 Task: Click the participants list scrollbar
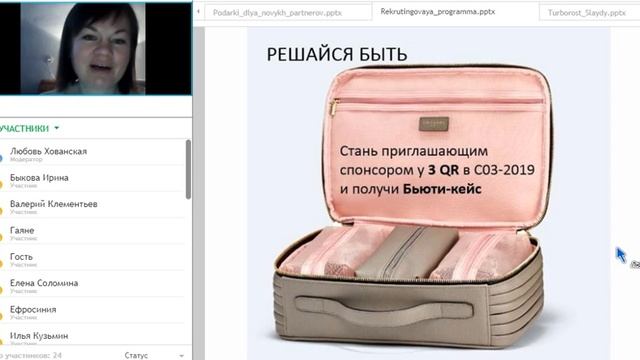(188, 169)
